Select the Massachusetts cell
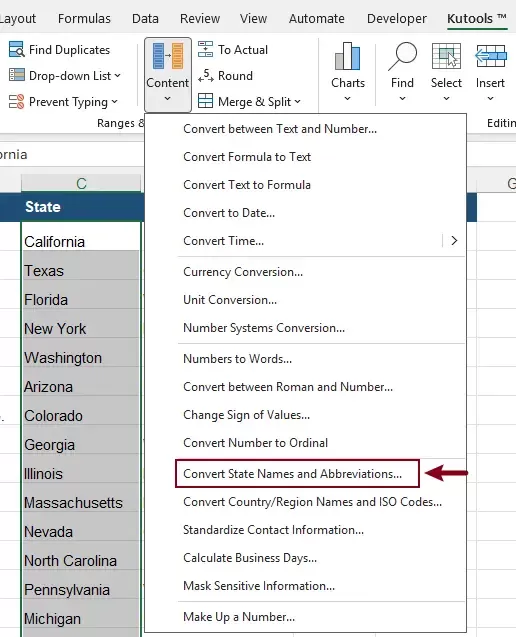 81,498
